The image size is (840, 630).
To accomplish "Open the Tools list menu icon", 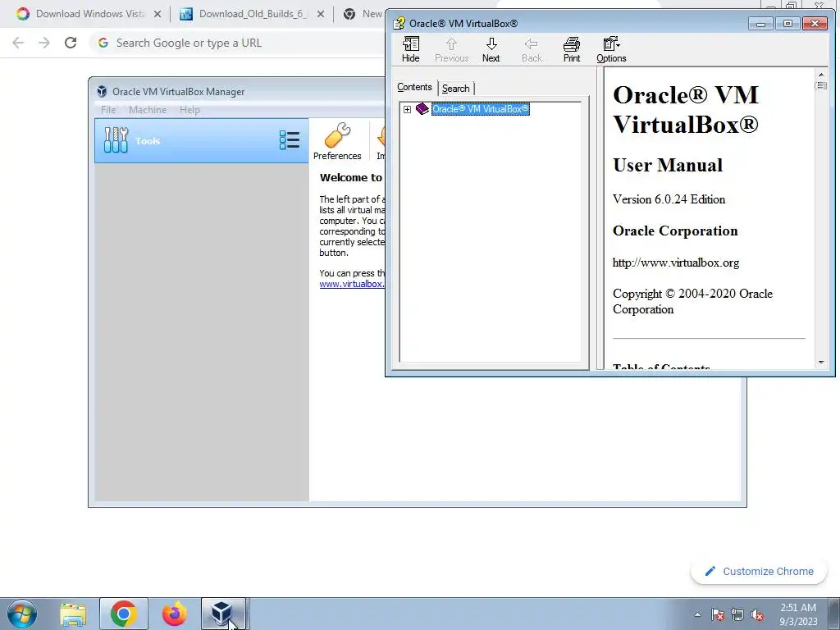I will point(290,140).
